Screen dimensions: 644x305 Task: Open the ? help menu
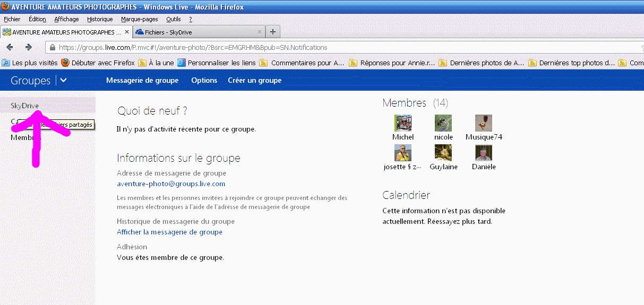(191, 19)
